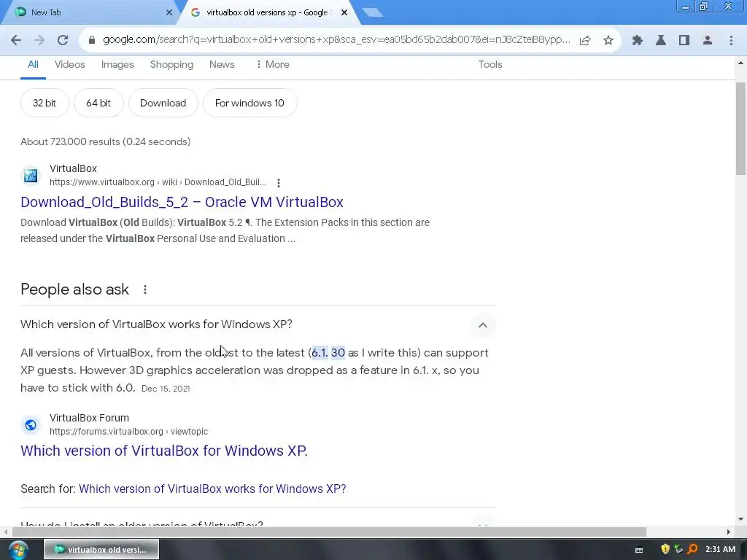747x560 pixels.
Task: Click the keyboard tray icon
Action: point(639,550)
